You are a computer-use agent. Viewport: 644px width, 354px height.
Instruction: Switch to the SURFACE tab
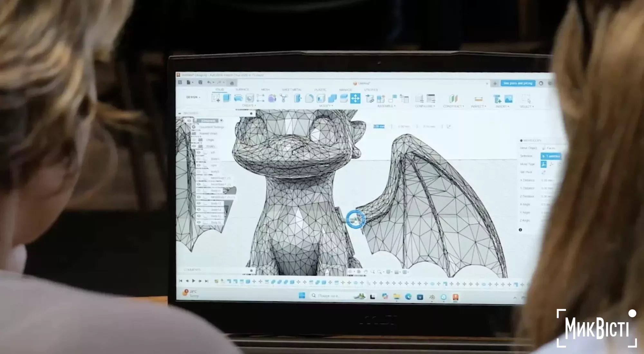(242, 89)
